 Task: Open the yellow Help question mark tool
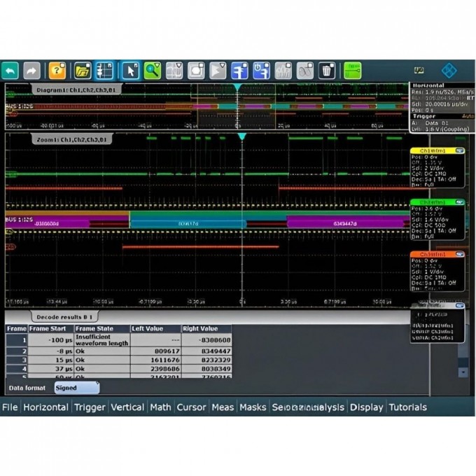click(x=57, y=71)
